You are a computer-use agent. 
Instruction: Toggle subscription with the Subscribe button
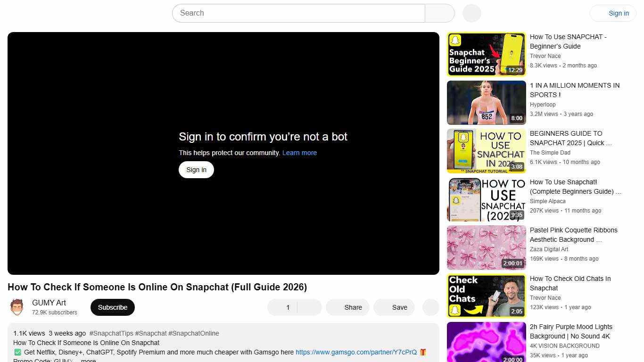pyautogui.click(x=112, y=307)
